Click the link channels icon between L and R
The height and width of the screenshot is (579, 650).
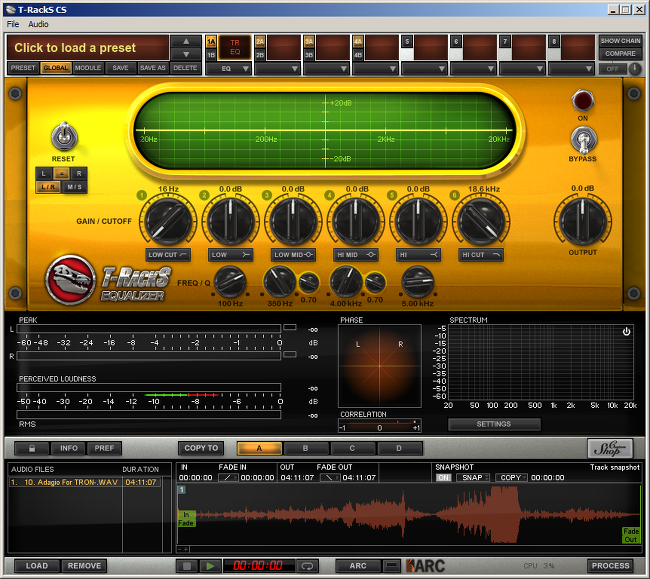pos(61,174)
